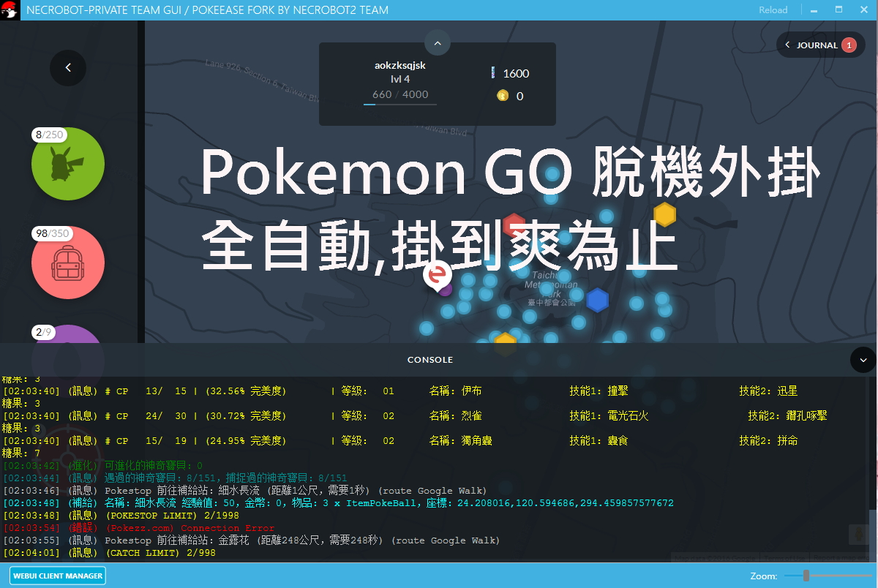Click the upper yellow hexagon gym marker

pyautogui.click(x=664, y=214)
